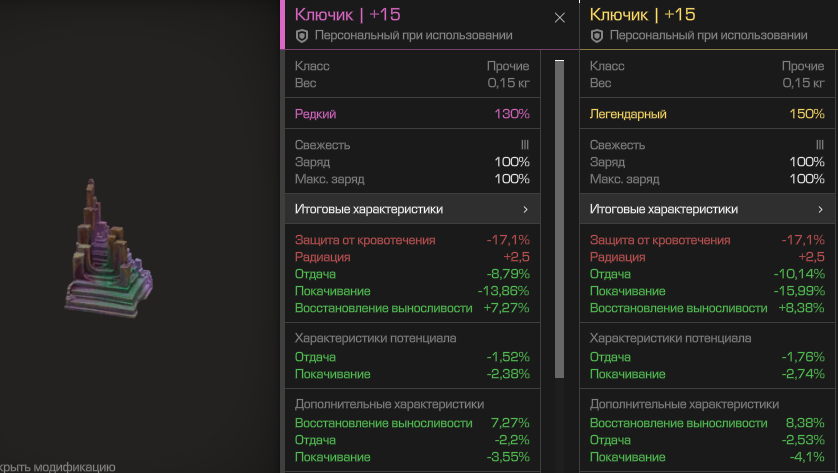
Task: Click the -2,38% potential Покачивание value
Action: [x=508, y=374]
